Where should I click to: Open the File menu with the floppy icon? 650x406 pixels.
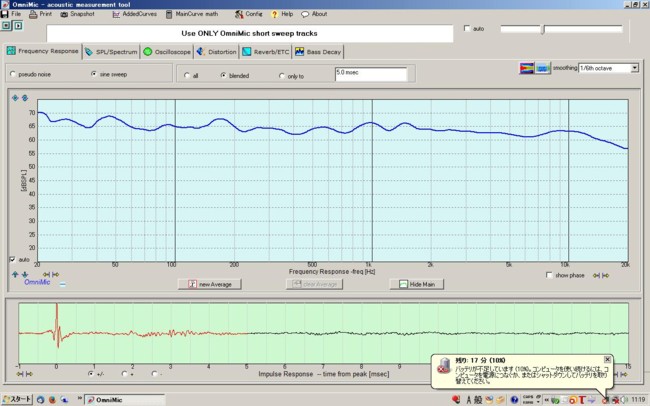click(x=11, y=14)
